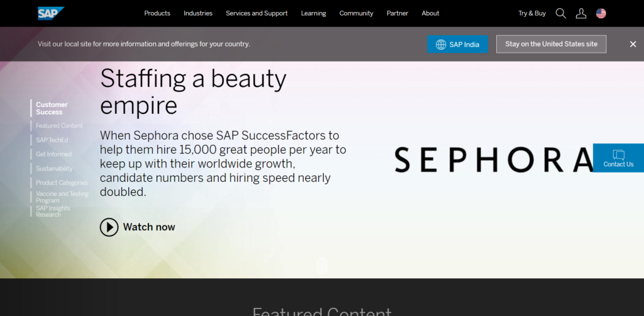
Task: Click the scroll-down mouse indicator
Action: (321, 266)
